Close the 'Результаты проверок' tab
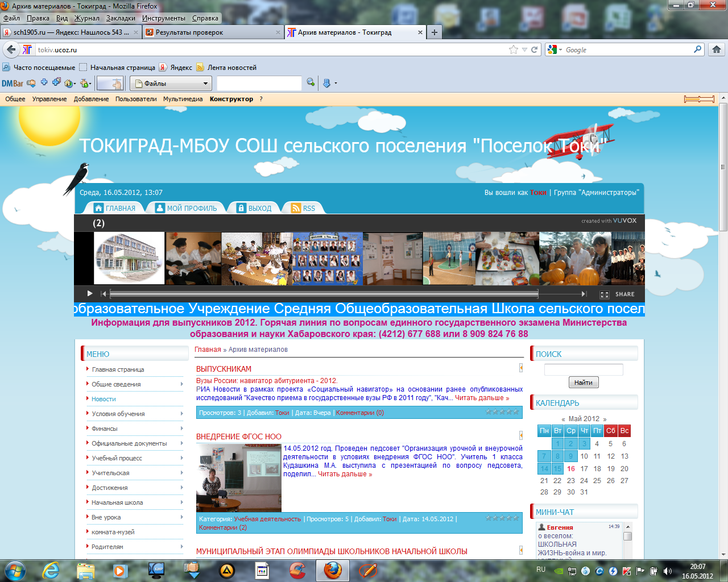 coord(279,32)
